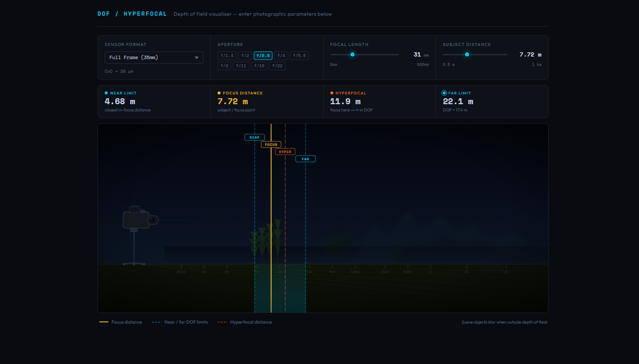Select the highlighted f/2.8 aperture
639x364 pixels.
(263, 56)
